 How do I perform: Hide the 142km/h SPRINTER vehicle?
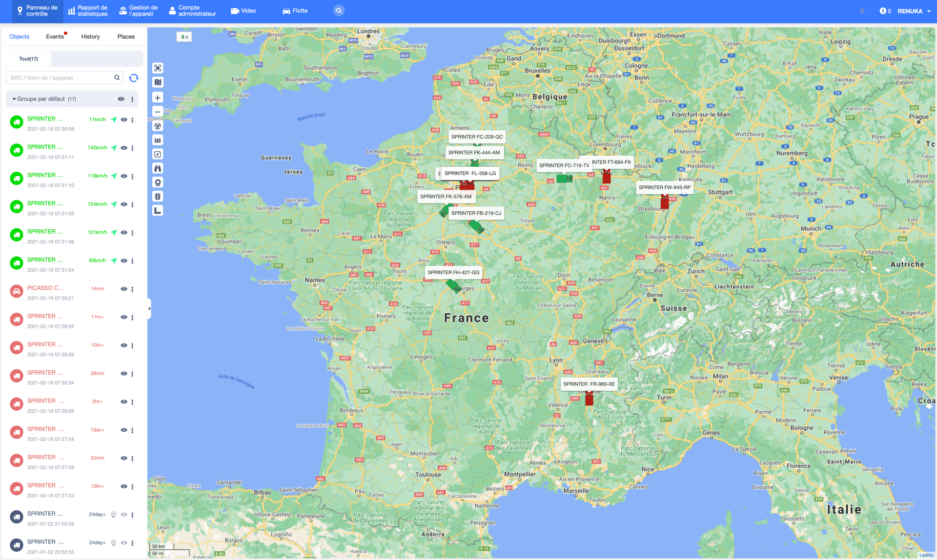pyautogui.click(x=124, y=148)
